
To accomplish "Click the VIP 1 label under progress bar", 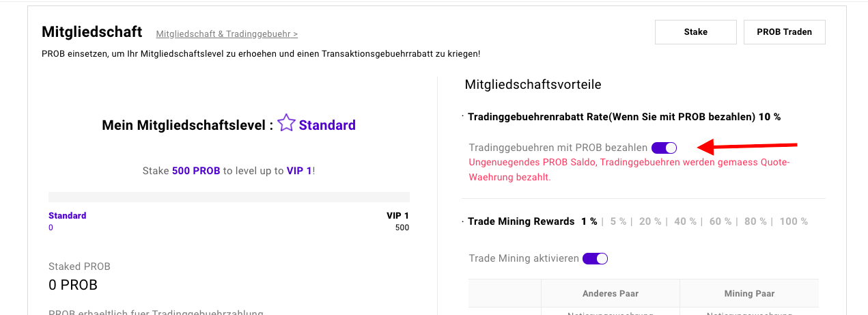I will (x=397, y=215).
